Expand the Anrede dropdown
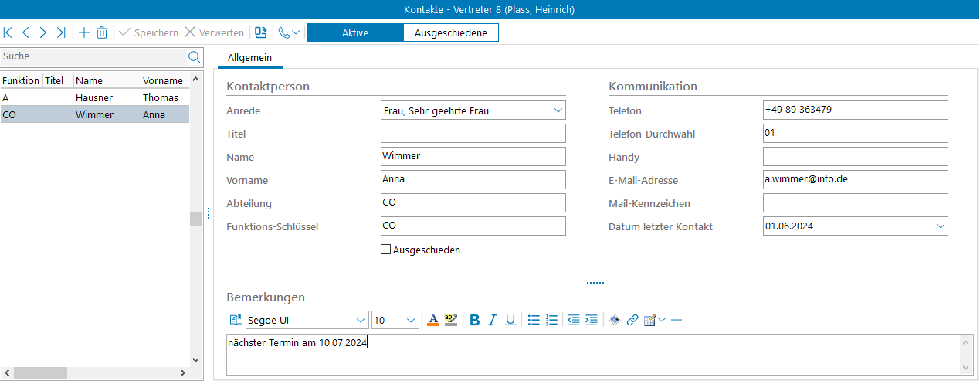 (x=558, y=110)
